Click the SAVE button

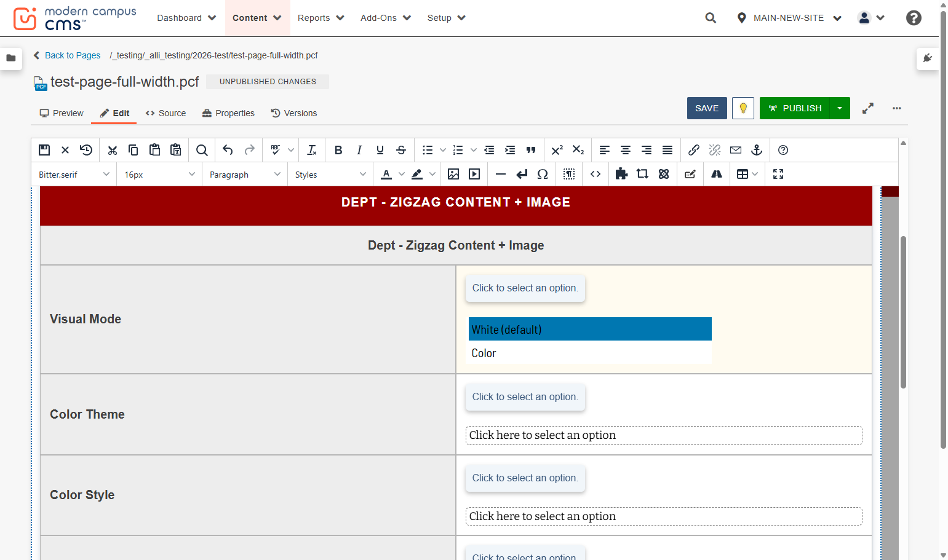(707, 108)
